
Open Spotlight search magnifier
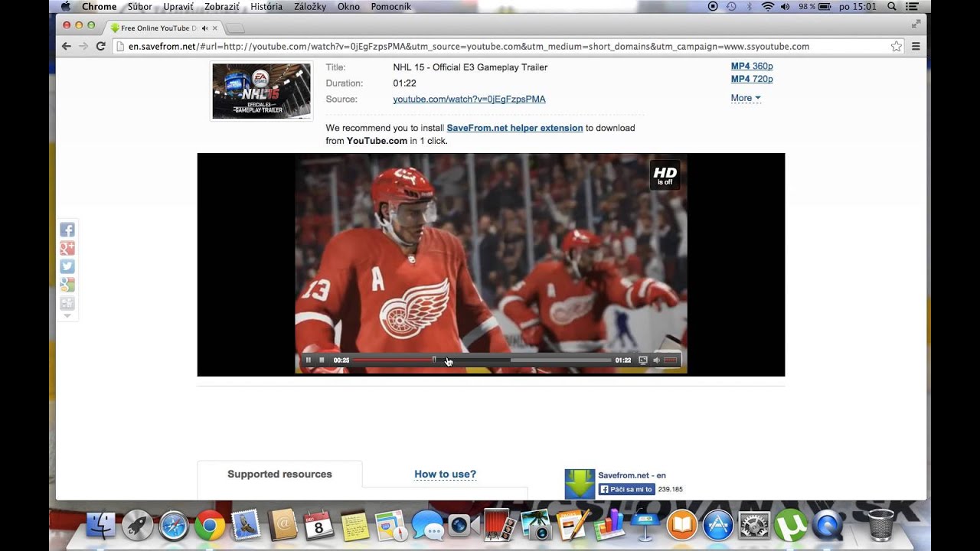coord(892,7)
